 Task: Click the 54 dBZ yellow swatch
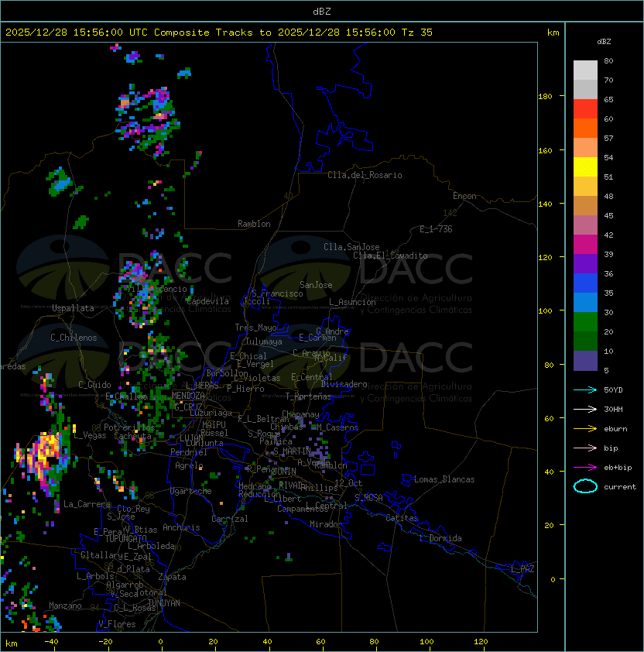[585, 167]
